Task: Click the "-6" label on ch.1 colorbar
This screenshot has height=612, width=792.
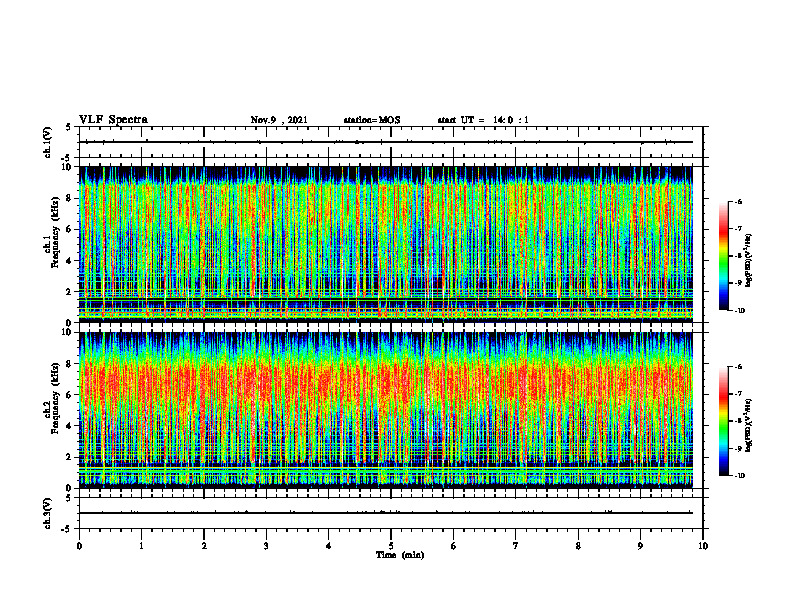Action: click(738, 202)
